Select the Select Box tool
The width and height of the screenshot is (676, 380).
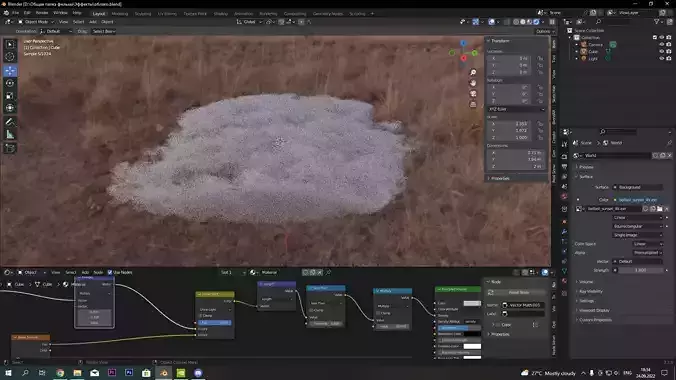(x=10, y=44)
